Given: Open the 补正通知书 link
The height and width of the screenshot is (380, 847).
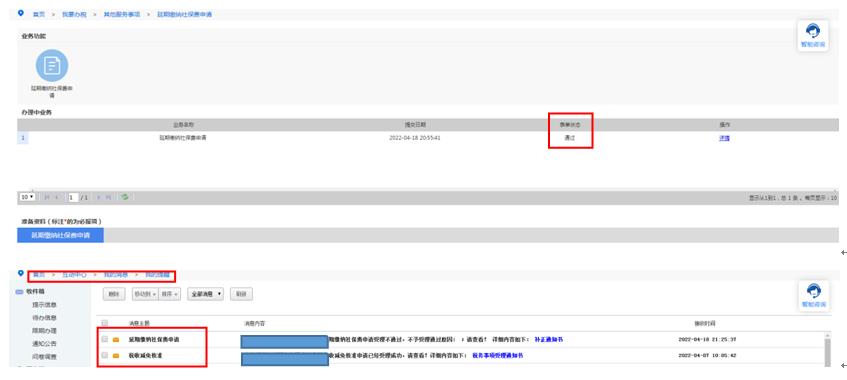Looking at the screenshot, I should point(549,339).
